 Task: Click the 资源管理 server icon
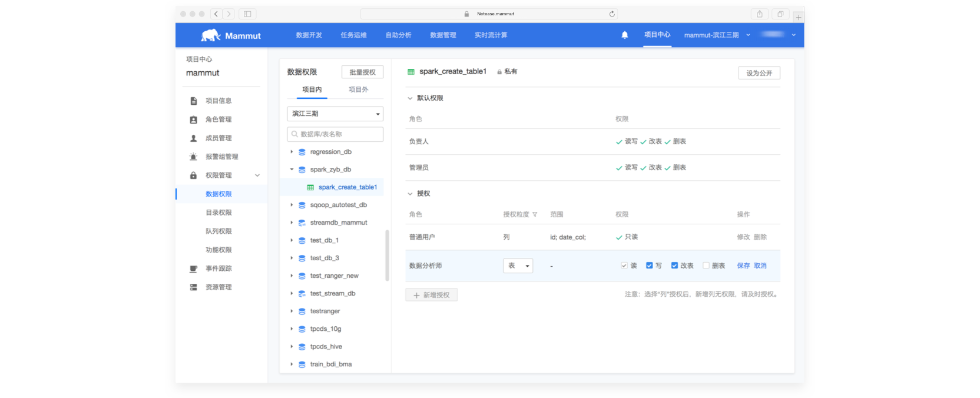(x=193, y=287)
